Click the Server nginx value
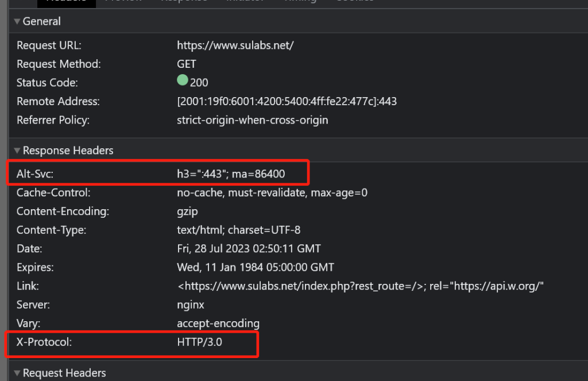The height and width of the screenshot is (381, 588). [189, 305]
